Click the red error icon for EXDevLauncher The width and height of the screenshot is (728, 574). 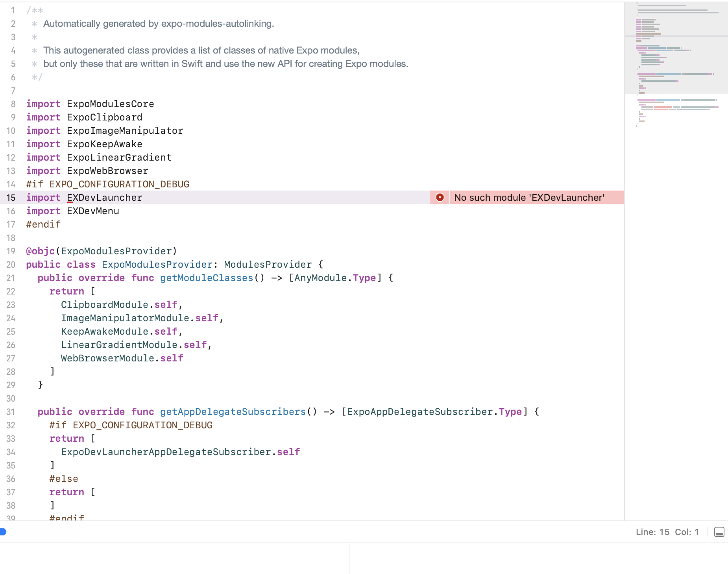440,197
